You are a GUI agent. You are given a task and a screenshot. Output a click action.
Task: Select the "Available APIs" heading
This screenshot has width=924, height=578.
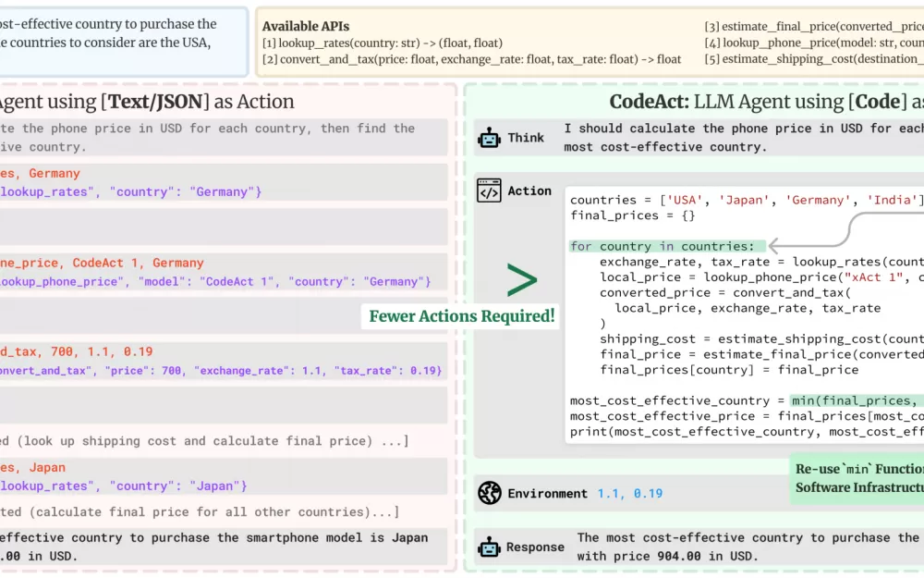click(x=306, y=27)
